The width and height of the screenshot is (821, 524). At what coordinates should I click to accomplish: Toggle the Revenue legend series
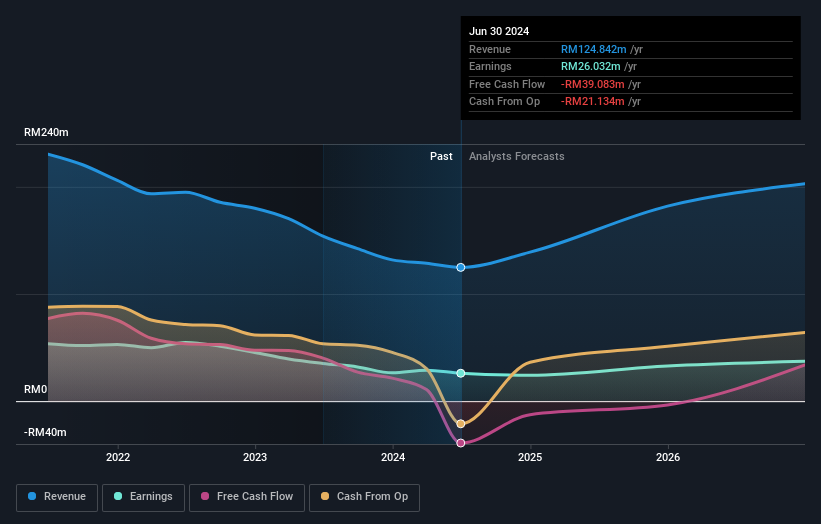(x=57, y=497)
